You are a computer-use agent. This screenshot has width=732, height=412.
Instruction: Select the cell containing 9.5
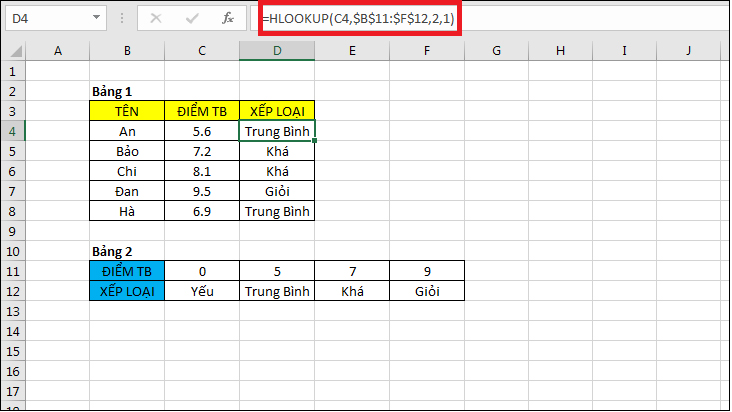pos(202,191)
